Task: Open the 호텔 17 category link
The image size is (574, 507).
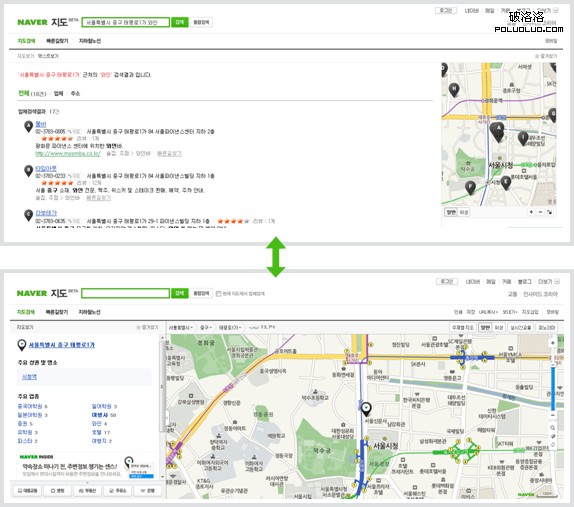Action: point(101,432)
